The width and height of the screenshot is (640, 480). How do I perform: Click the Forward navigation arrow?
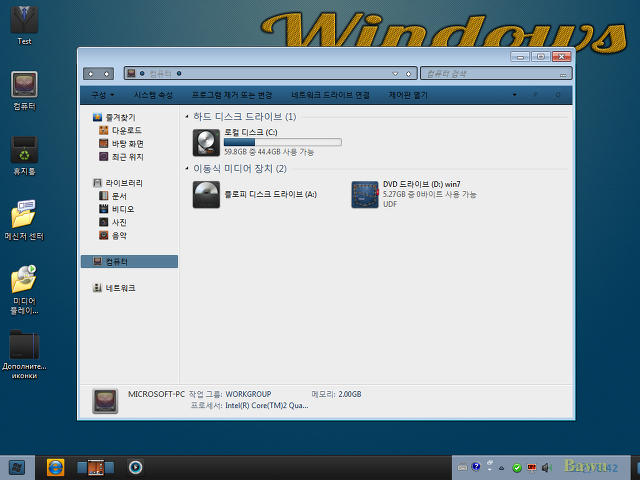point(107,74)
